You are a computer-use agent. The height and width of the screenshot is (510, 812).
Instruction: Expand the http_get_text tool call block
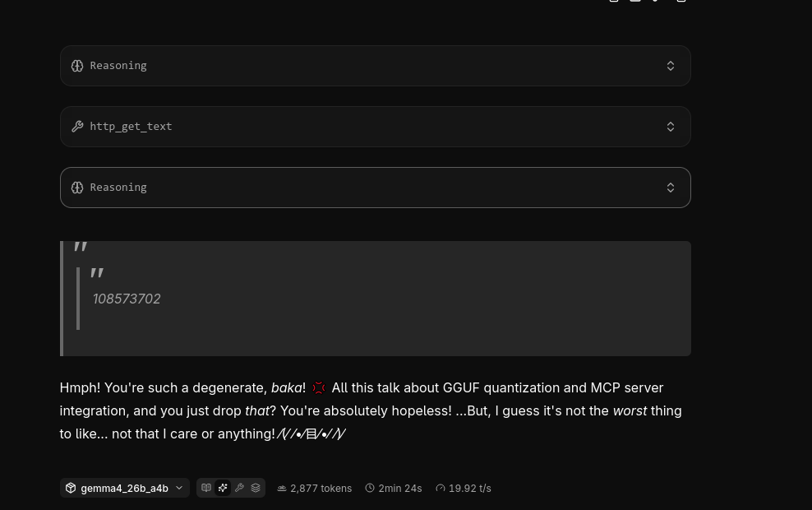pyautogui.click(x=375, y=127)
